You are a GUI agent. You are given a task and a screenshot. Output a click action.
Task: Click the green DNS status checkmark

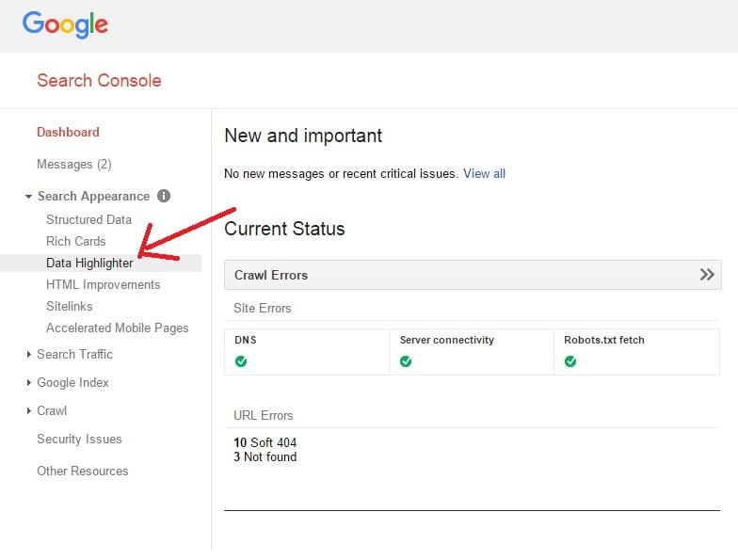click(241, 361)
